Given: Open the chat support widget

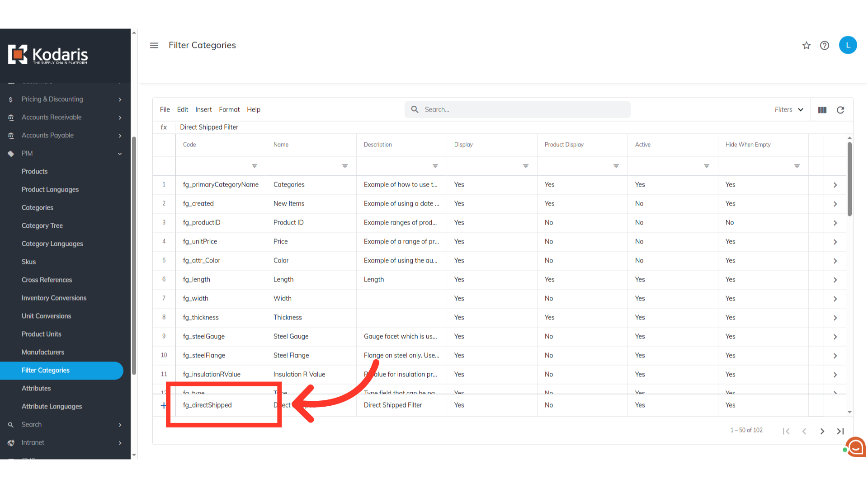Looking at the screenshot, I should [x=855, y=447].
